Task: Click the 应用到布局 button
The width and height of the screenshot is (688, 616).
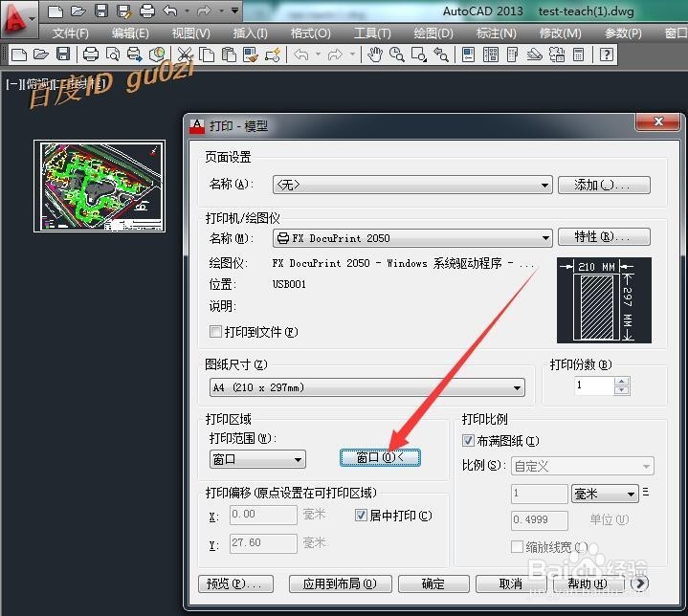Action: pyautogui.click(x=340, y=584)
